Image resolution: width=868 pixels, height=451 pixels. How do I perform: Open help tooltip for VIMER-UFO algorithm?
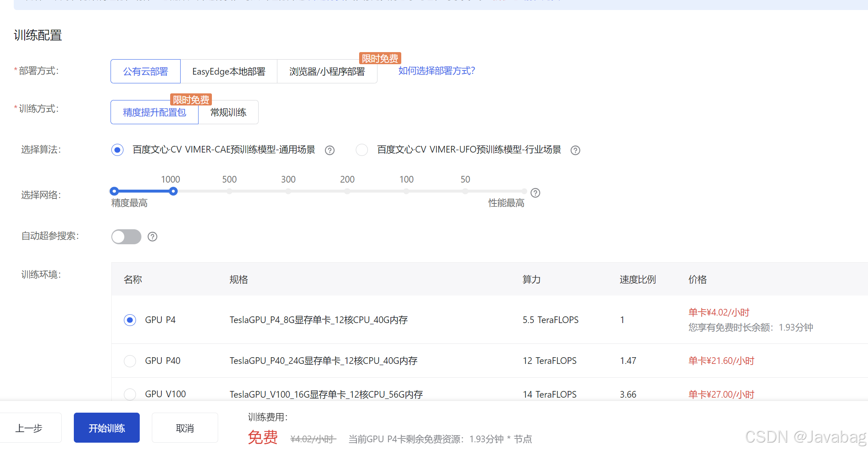pyautogui.click(x=575, y=150)
